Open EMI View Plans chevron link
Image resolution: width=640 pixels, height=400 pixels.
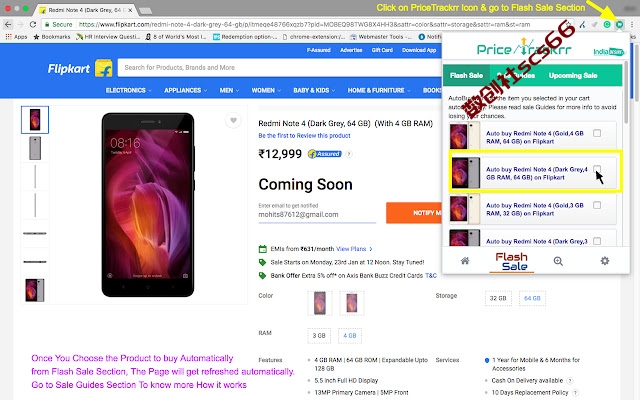click(x=354, y=249)
